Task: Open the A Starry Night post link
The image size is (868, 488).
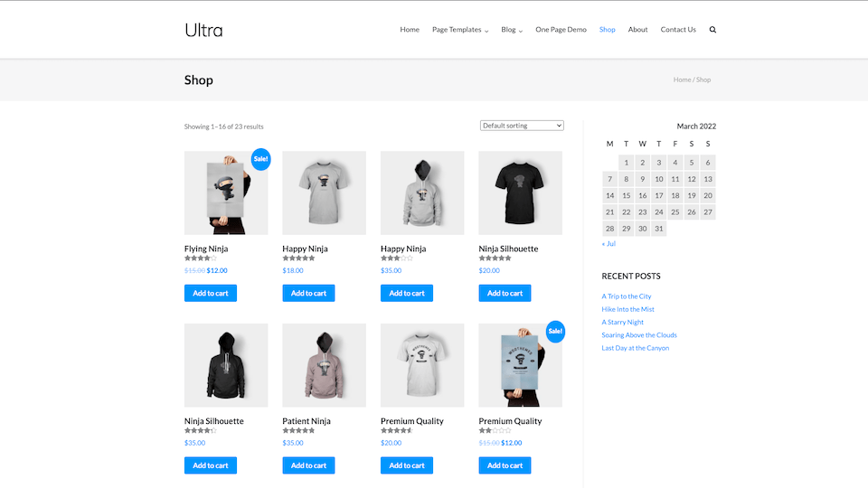Action: pyautogui.click(x=622, y=322)
